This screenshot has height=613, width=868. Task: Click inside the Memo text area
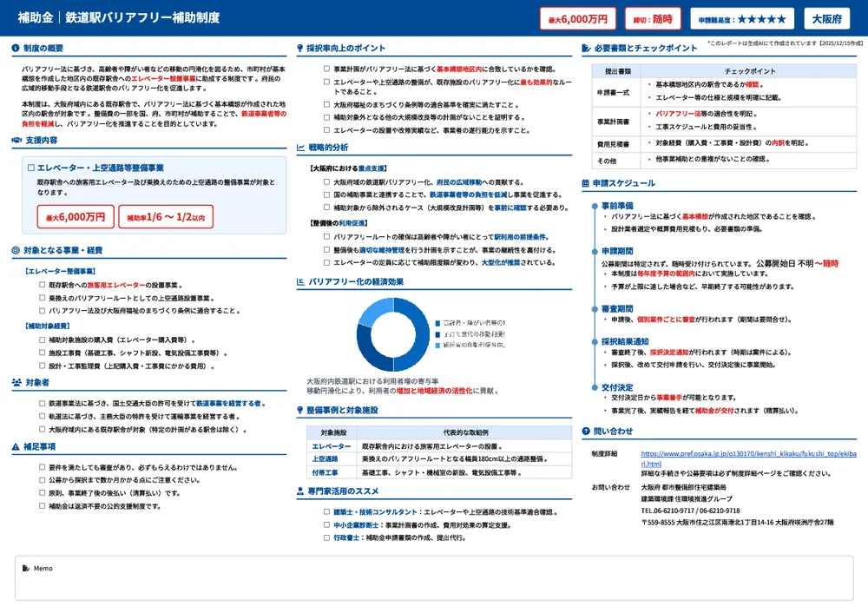coord(434,582)
